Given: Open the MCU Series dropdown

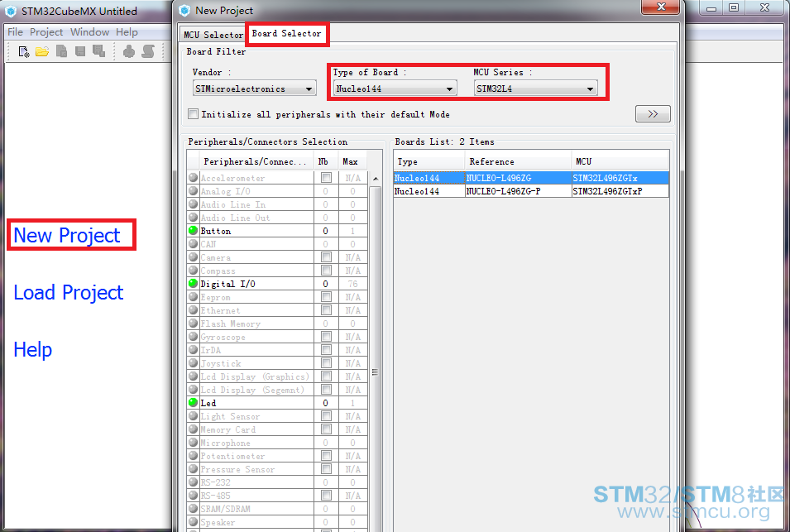Looking at the screenshot, I should 535,89.
